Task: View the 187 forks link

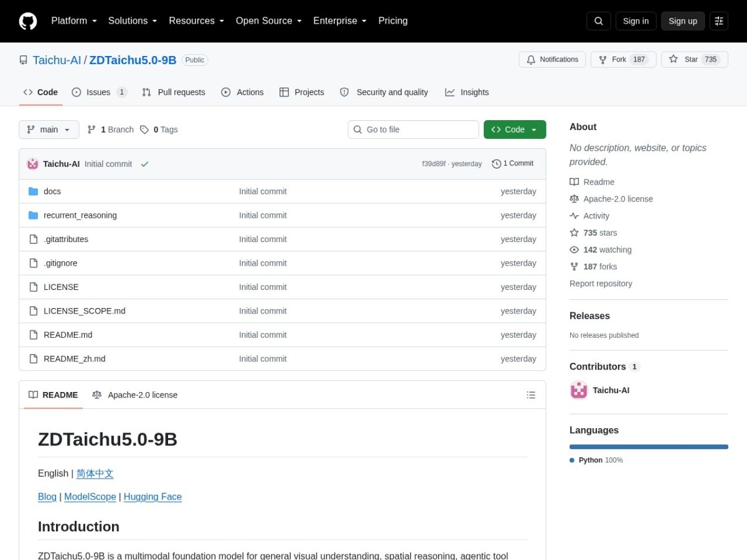Action: pos(593,266)
